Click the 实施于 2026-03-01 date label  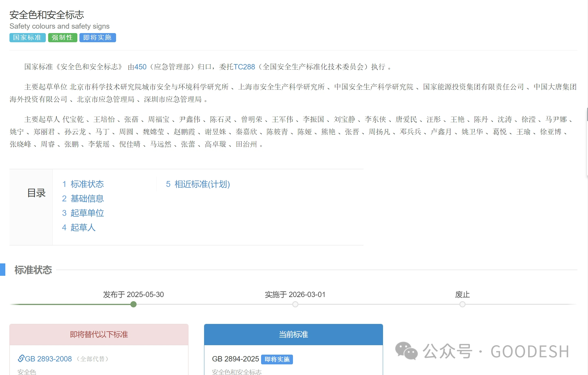(295, 295)
